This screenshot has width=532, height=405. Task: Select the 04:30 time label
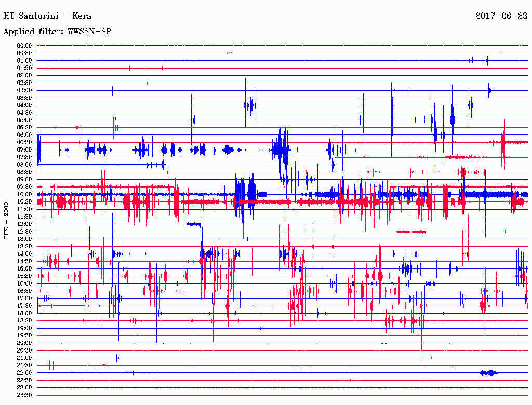24,113
